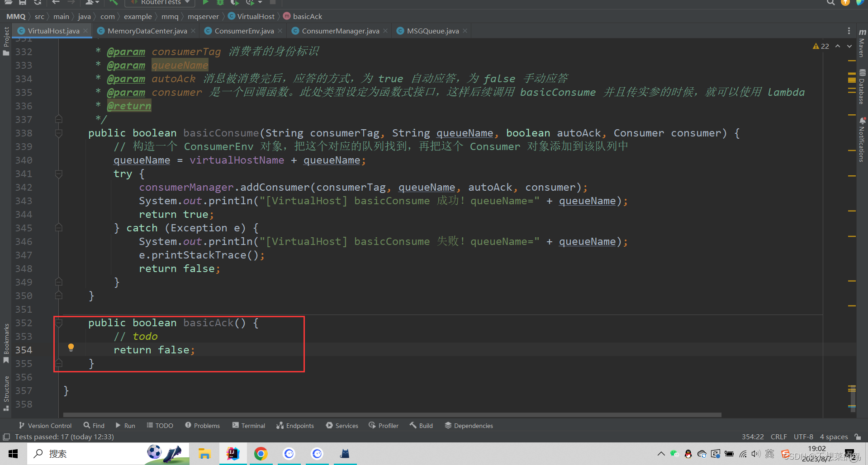Fold the Javadoc comment ending at line 337
This screenshot has height=465, width=868.
(x=59, y=119)
